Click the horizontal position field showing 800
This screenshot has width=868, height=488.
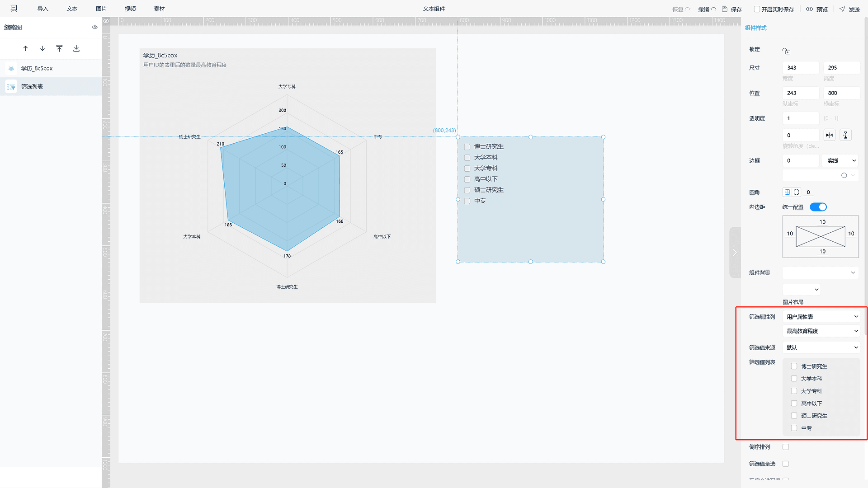841,93
